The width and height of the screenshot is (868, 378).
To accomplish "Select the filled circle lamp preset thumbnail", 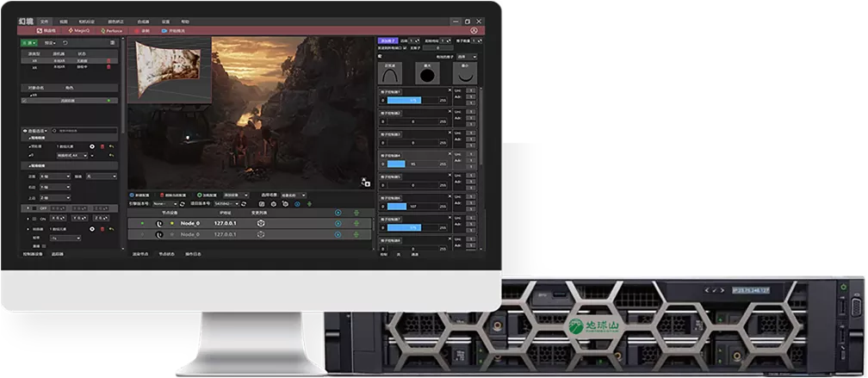I will click(427, 73).
